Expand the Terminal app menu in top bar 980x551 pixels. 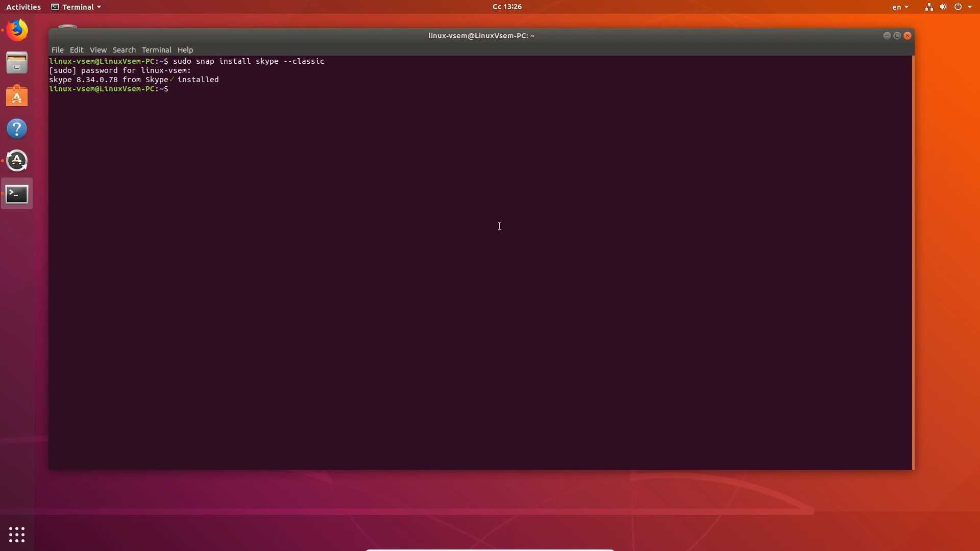(x=76, y=7)
